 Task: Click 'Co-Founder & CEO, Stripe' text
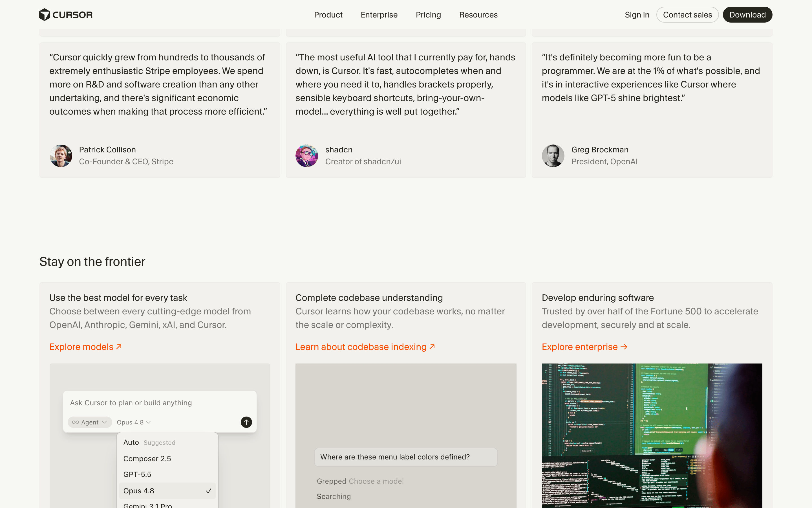[x=126, y=162]
